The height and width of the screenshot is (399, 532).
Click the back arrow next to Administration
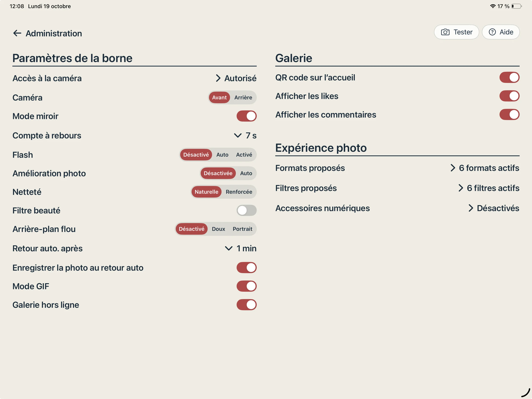tap(17, 33)
